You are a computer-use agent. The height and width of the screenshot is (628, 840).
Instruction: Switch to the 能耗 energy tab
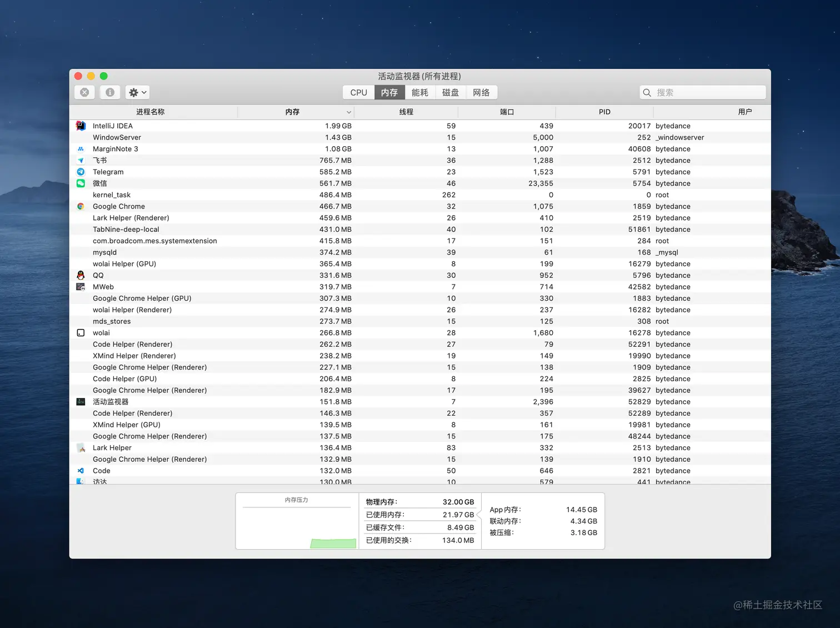tap(420, 92)
